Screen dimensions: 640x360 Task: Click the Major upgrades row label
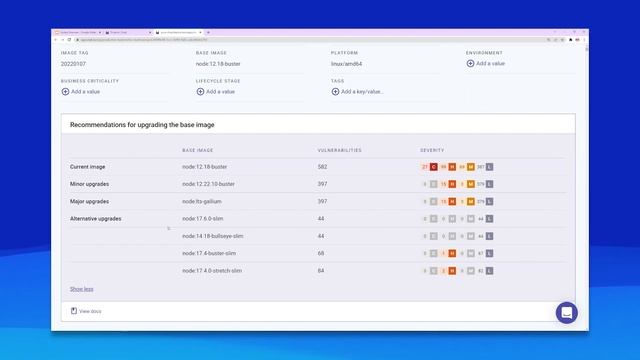click(x=89, y=202)
